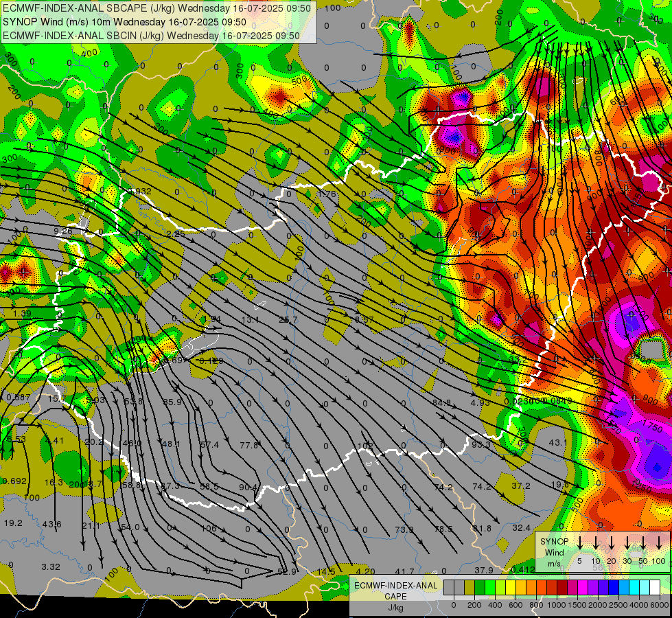
Task: Click the 81.8 value on the map
Action: [482, 528]
